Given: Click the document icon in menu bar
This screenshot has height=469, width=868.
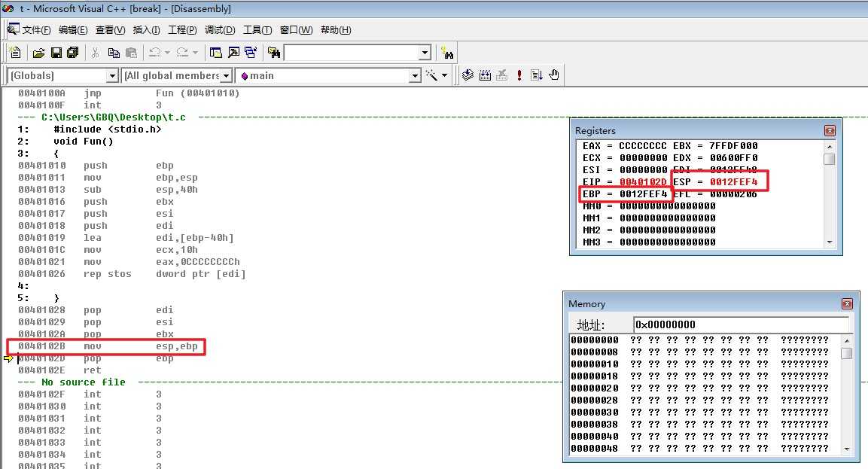Looking at the screenshot, I should coord(14,29).
